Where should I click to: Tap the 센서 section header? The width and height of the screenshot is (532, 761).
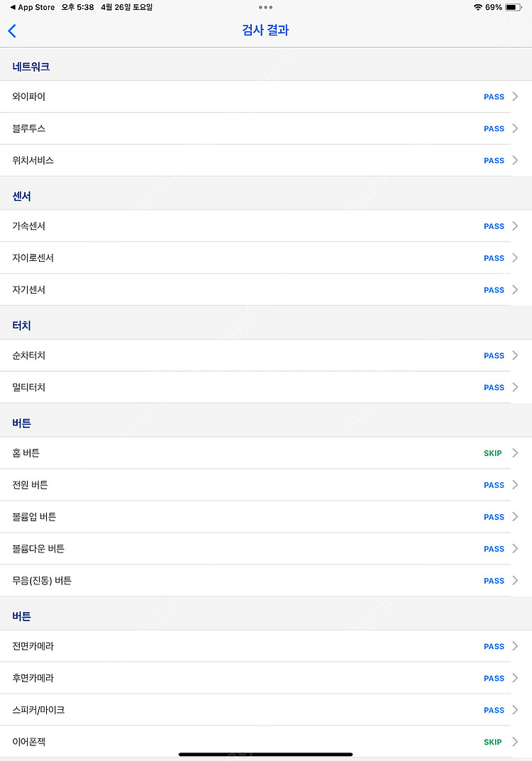(x=22, y=196)
